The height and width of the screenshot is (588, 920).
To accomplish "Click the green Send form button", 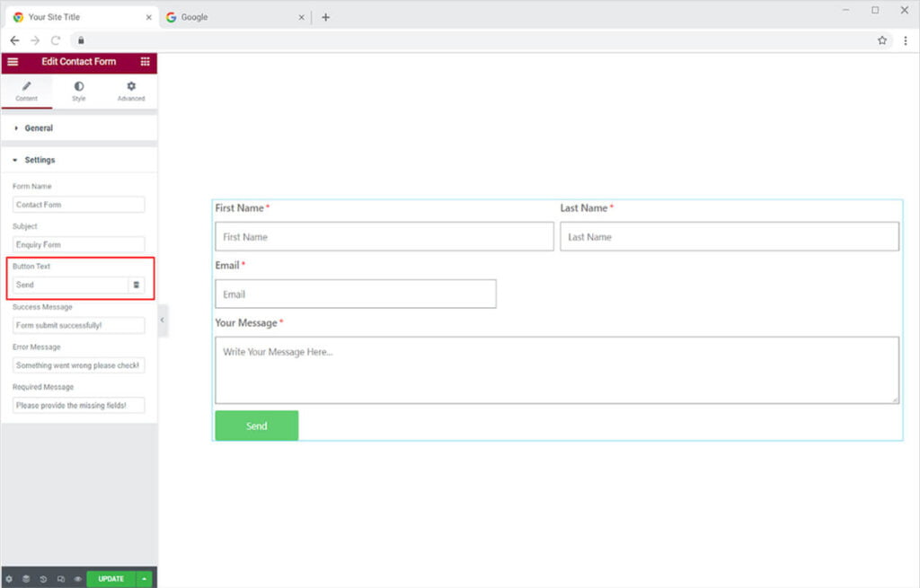I will coord(257,426).
